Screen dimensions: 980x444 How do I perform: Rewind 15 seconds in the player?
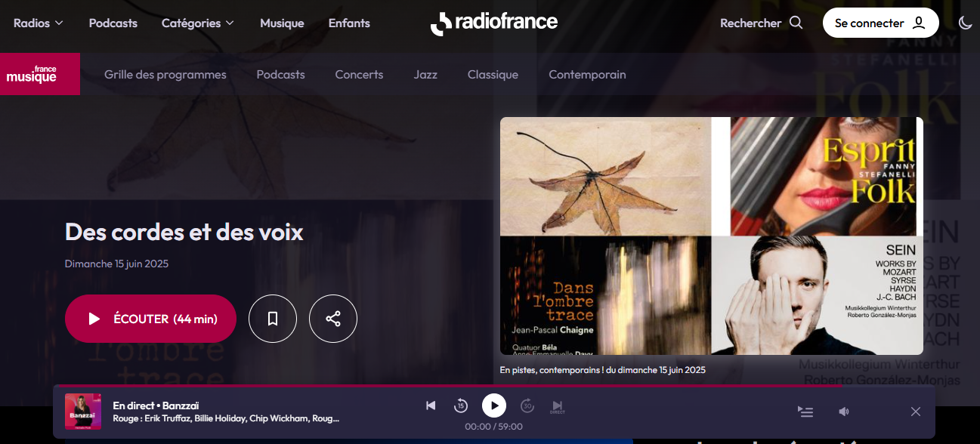(x=461, y=406)
